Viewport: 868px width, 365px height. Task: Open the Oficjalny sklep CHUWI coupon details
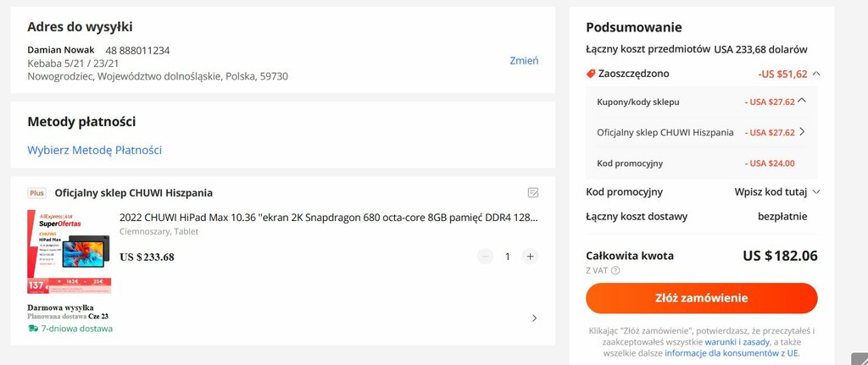point(803,132)
